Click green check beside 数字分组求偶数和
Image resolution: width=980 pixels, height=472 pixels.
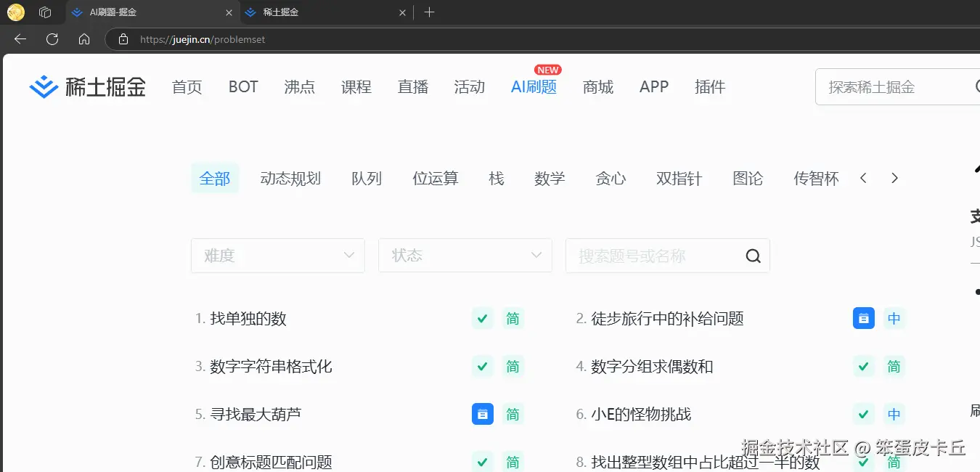click(863, 367)
